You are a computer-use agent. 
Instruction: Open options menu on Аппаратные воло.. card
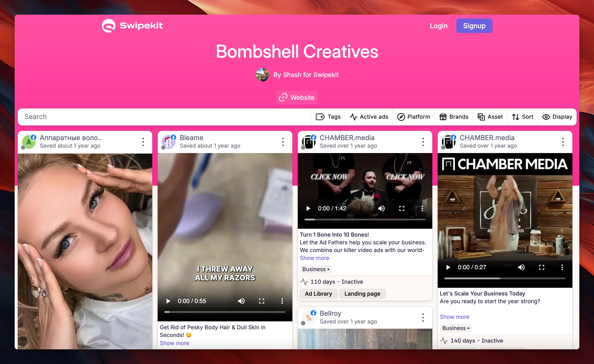pyautogui.click(x=143, y=142)
